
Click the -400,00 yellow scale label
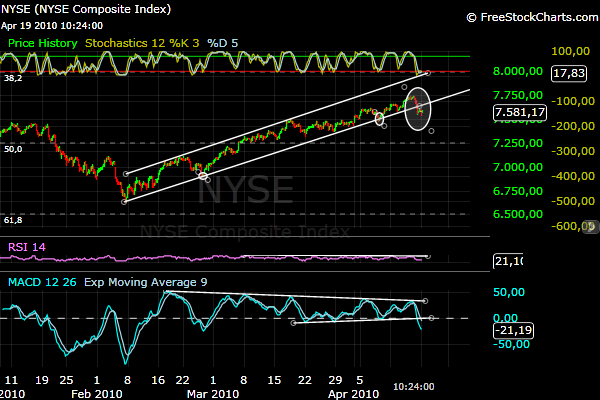click(573, 176)
